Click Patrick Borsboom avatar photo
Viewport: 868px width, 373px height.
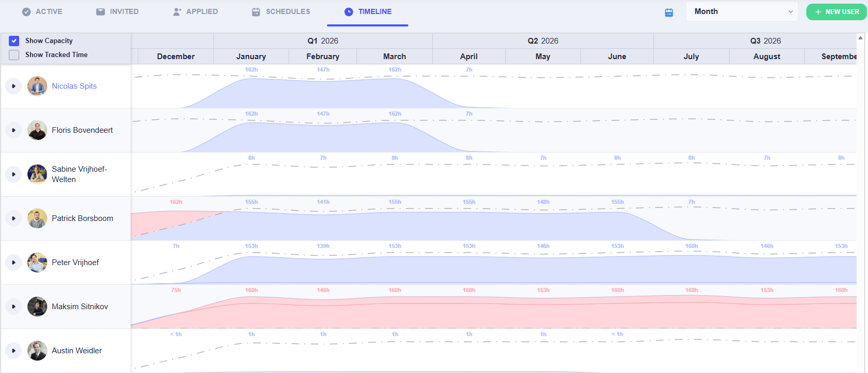coord(37,218)
